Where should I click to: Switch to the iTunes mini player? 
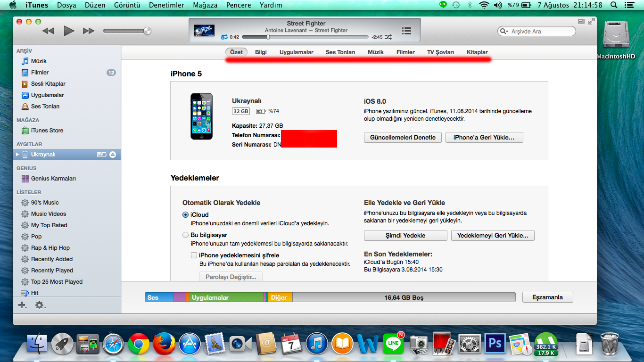(582, 21)
